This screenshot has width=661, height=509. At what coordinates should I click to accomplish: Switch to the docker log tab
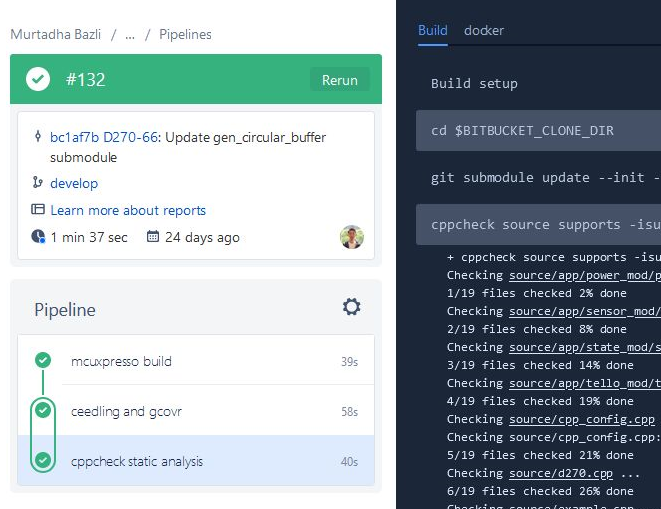coord(484,31)
